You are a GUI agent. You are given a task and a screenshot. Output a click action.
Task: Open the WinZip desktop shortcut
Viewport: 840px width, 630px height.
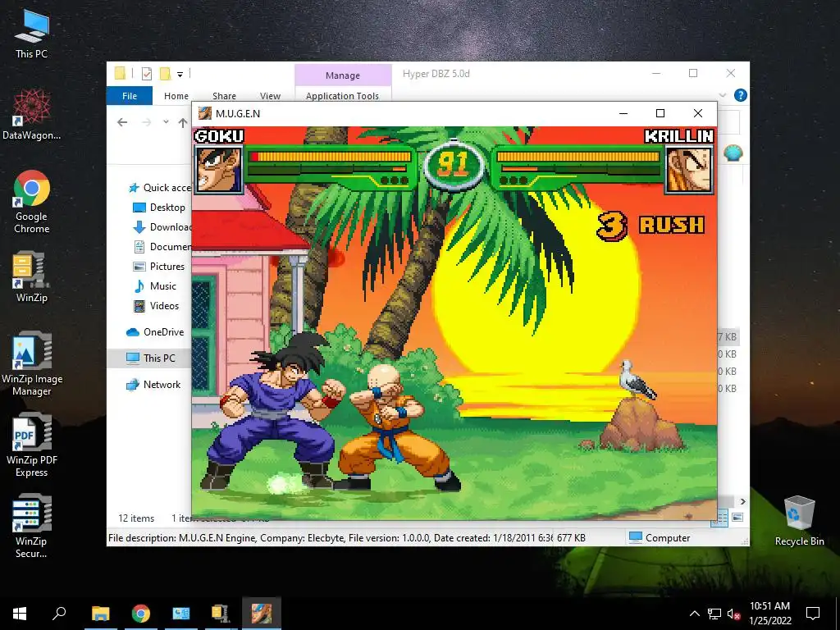32,277
